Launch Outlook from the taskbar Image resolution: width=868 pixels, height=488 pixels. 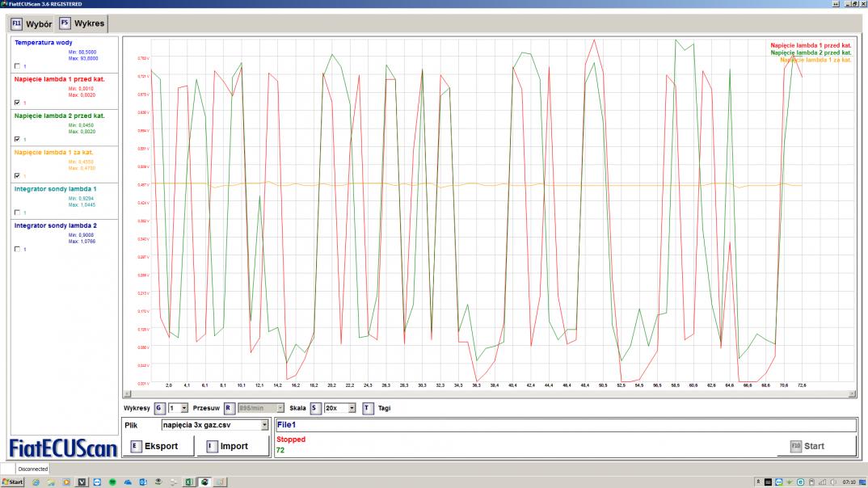[143, 482]
